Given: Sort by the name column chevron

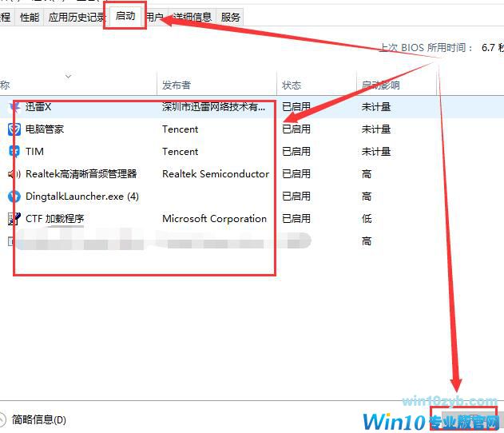Looking at the screenshot, I should [x=68, y=77].
